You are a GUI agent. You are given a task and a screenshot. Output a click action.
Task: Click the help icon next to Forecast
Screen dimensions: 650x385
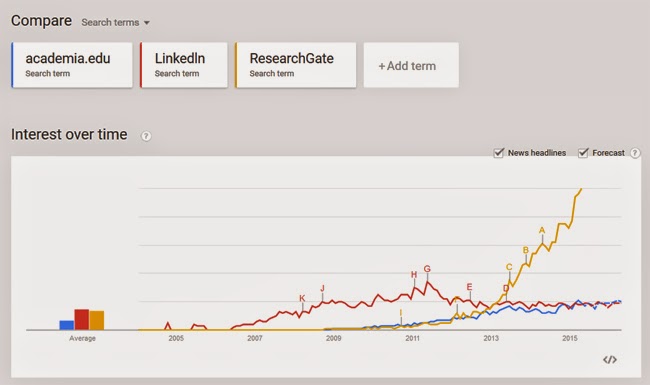[635, 153]
